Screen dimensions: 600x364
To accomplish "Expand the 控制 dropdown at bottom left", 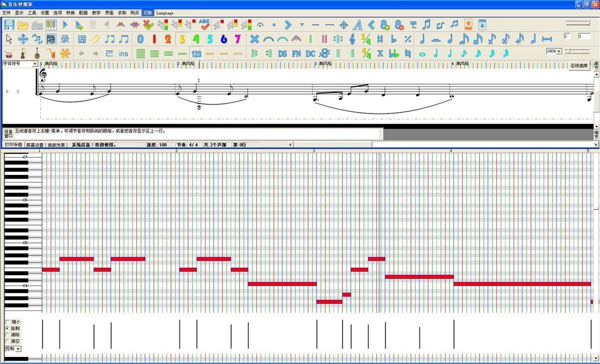I will (18, 348).
